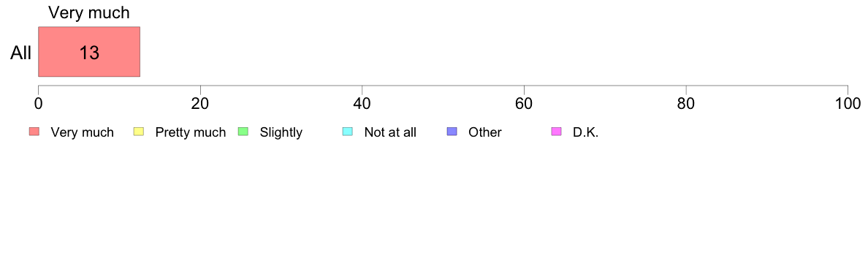Click the D.K. legend text
Image resolution: width=868 pixels, height=269 pixels.
pyautogui.click(x=586, y=132)
